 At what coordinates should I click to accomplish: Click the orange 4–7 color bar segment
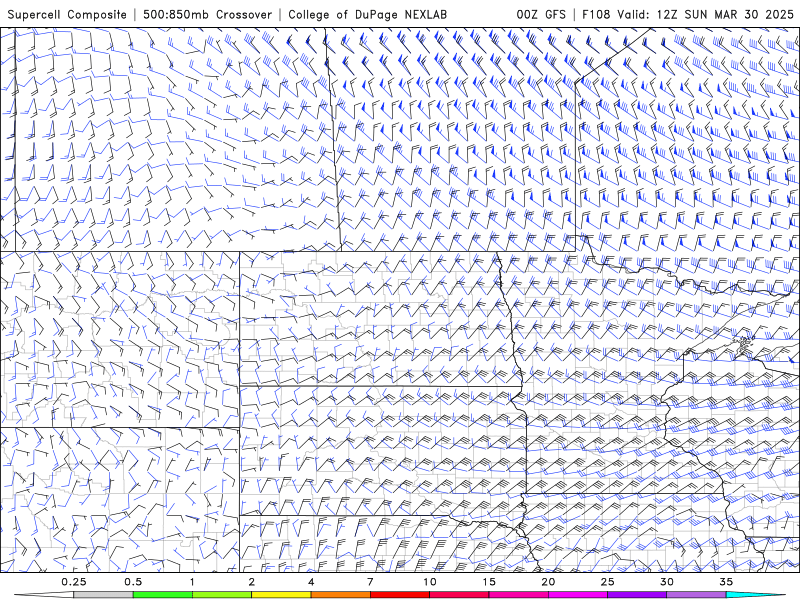tap(340, 595)
